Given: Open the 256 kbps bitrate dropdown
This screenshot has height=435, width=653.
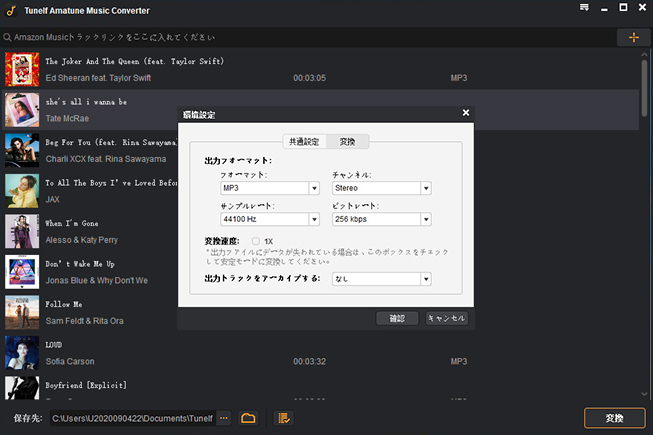Looking at the screenshot, I should pyautogui.click(x=426, y=219).
